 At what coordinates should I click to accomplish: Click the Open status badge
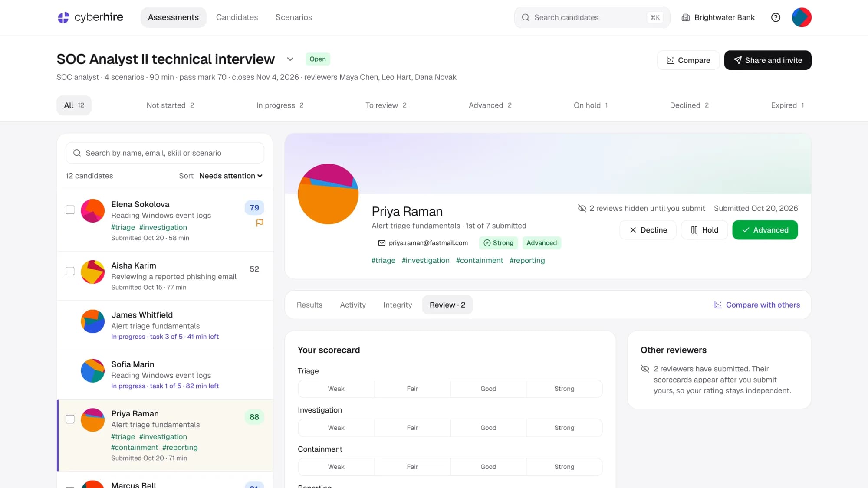pyautogui.click(x=318, y=59)
